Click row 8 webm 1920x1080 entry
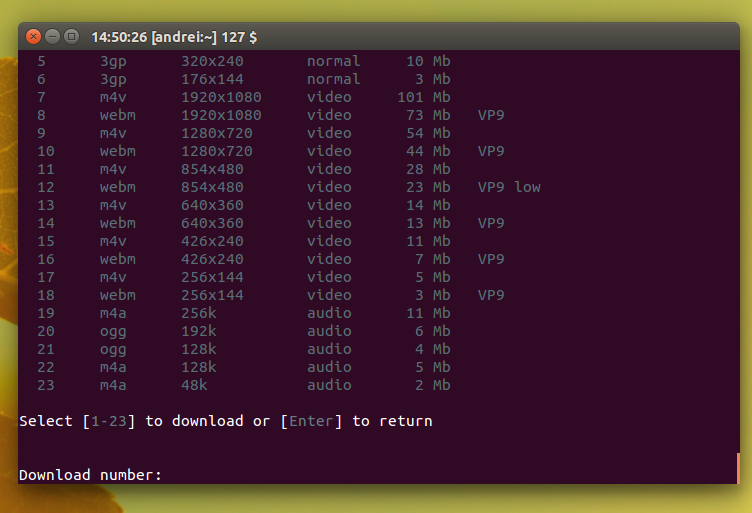The image size is (752, 513). point(221,115)
